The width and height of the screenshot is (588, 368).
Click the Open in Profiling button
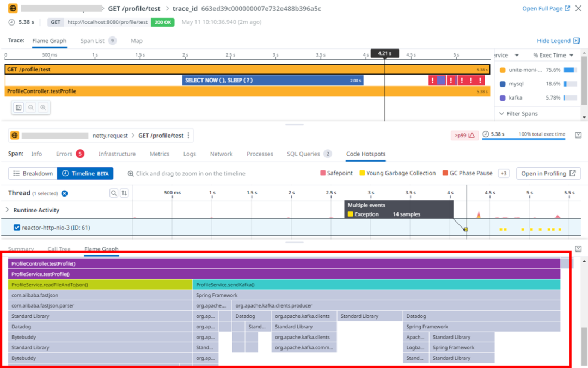tap(548, 174)
